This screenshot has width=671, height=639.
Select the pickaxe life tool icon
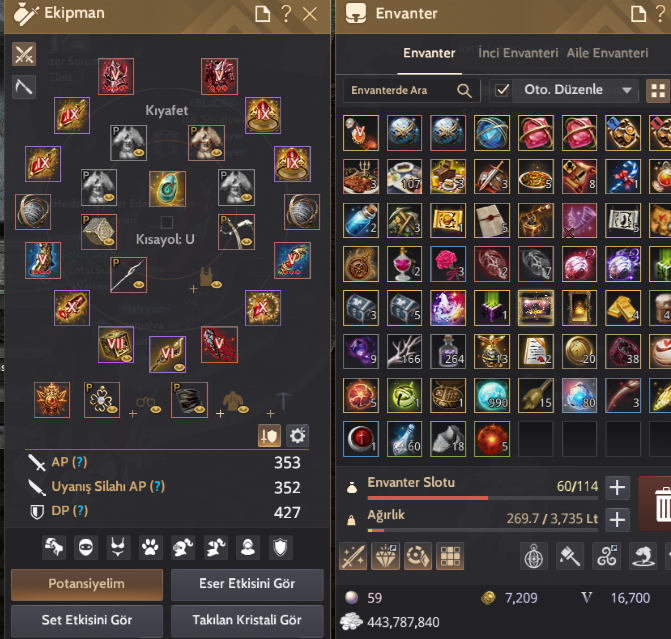[x=24, y=87]
